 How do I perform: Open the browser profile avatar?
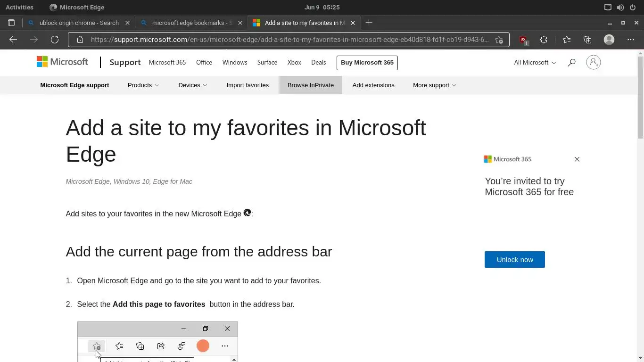[x=609, y=40]
